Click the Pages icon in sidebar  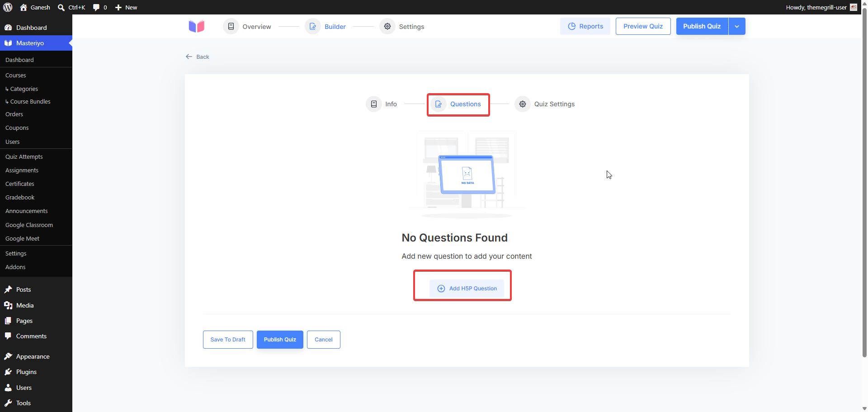8,321
